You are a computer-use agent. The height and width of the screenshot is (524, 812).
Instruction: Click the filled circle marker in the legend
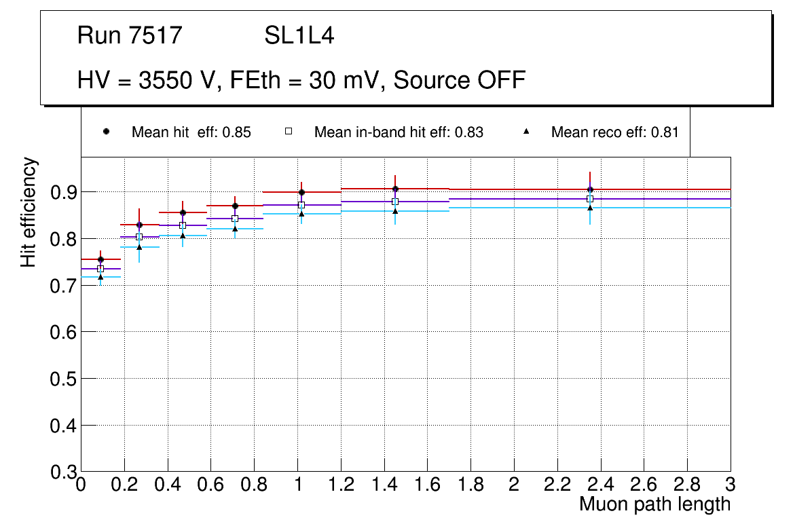pos(106,132)
